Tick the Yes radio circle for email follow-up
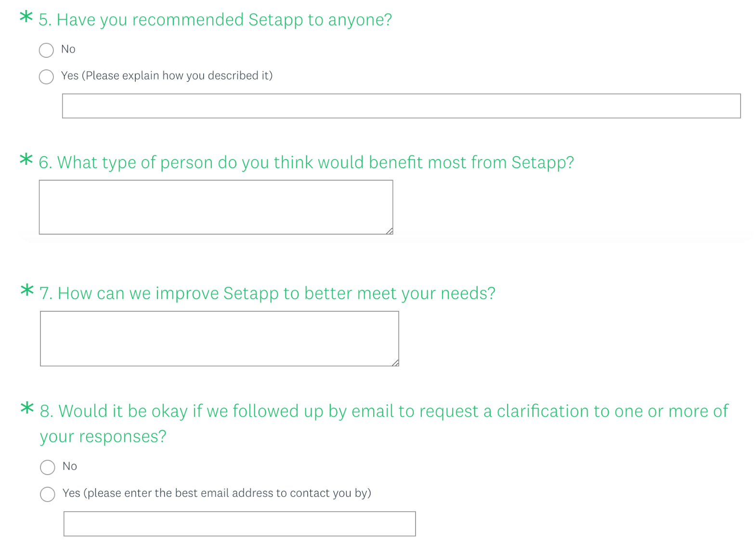Screen dimensions: 756x558 (48, 494)
